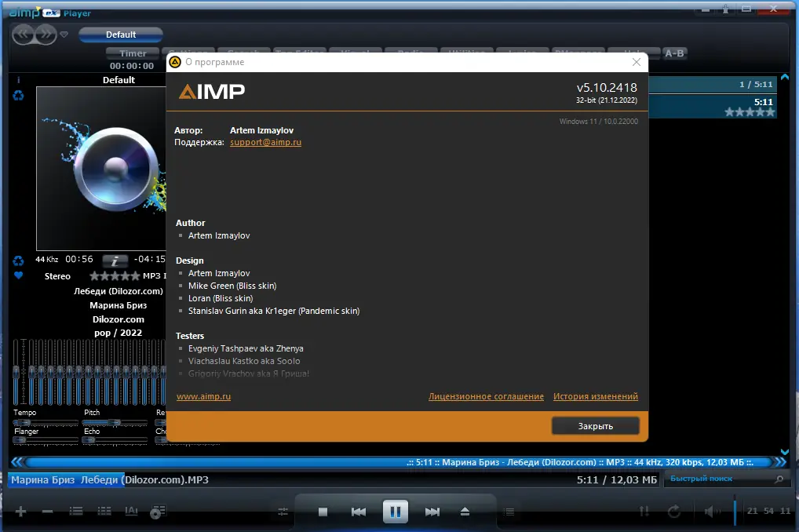This screenshot has width=799, height=532.
Task: Open the playlist list icon with bullets
Action: [76, 511]
